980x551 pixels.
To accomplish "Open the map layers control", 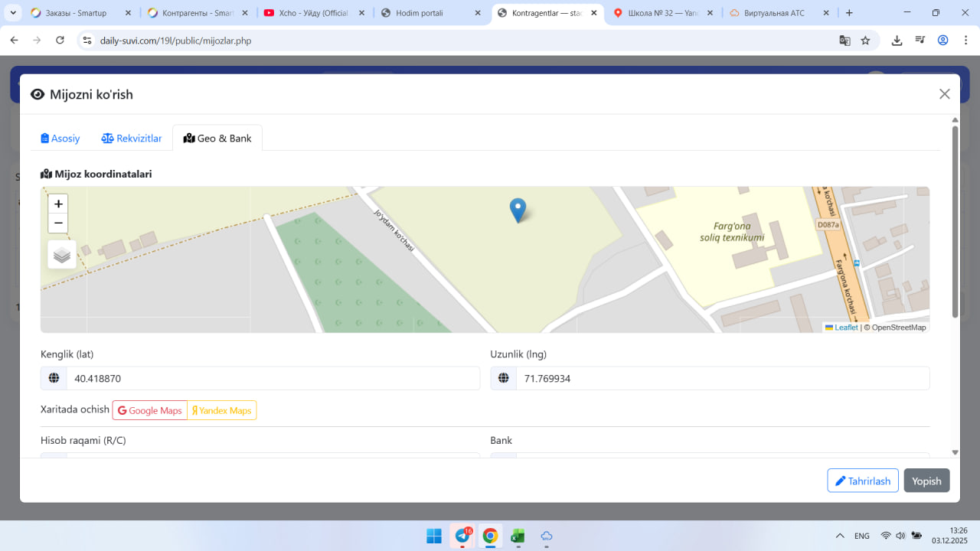I will [62, 255].
